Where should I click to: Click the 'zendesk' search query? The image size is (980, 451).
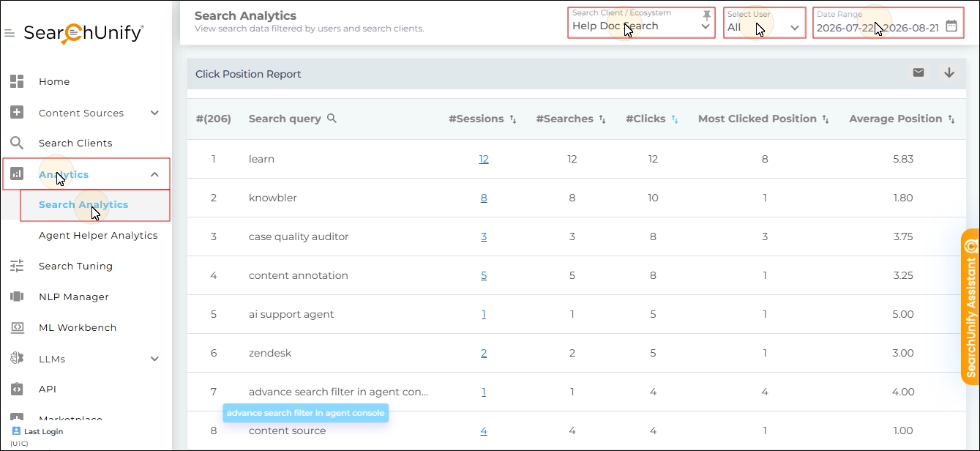(270, 353)
